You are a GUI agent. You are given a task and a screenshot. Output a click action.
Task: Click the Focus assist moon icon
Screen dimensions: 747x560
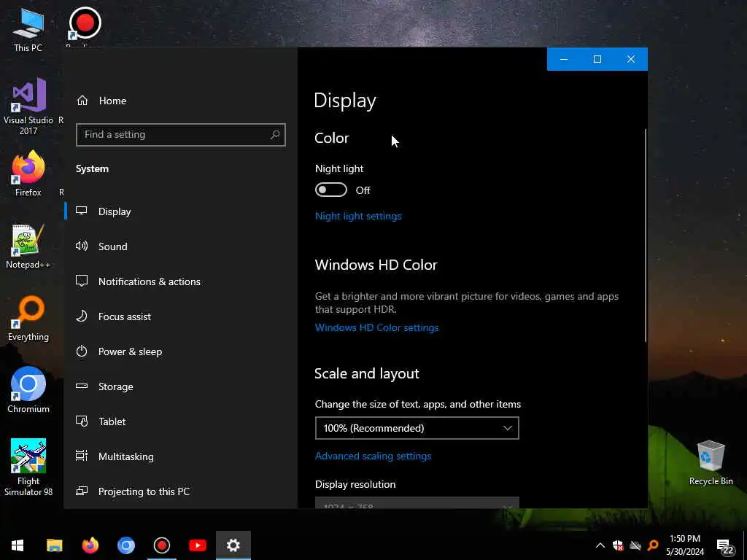pos(82,316)
